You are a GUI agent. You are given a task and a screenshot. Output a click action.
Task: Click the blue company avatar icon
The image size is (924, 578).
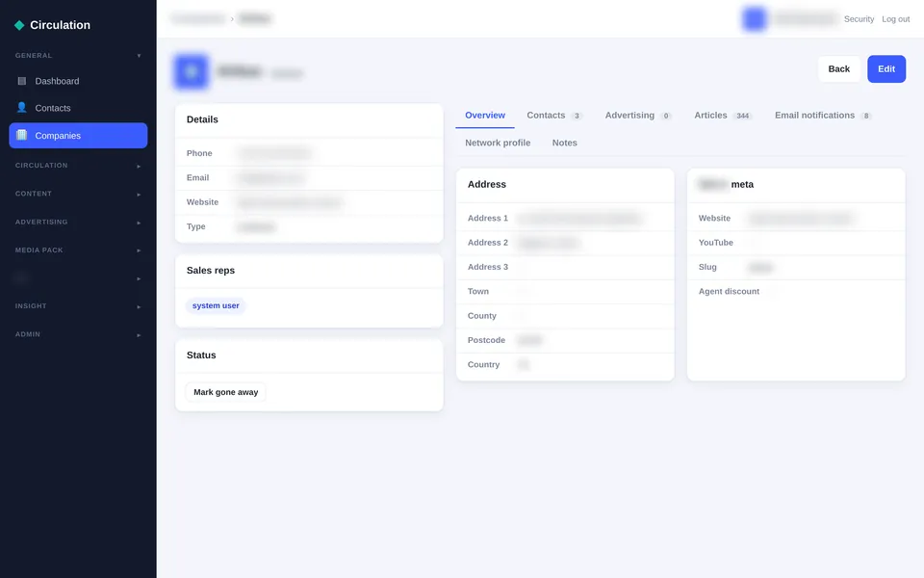coord(191,71)
